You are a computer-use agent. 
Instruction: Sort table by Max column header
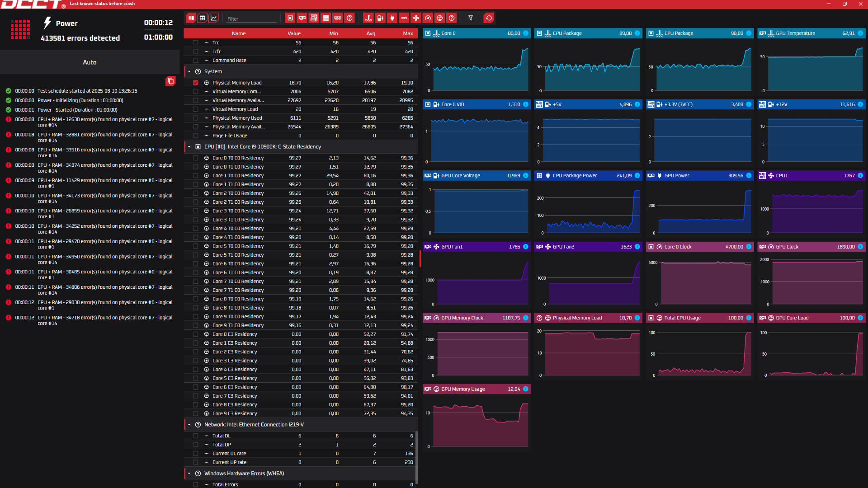click(408, 33)
